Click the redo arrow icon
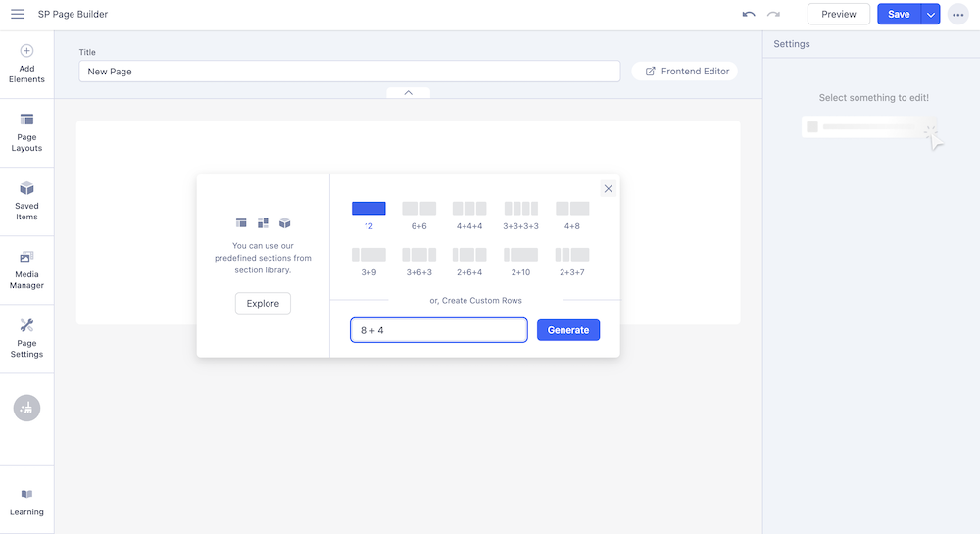This screenshot has height=534, width=980. tap(773, 15)
